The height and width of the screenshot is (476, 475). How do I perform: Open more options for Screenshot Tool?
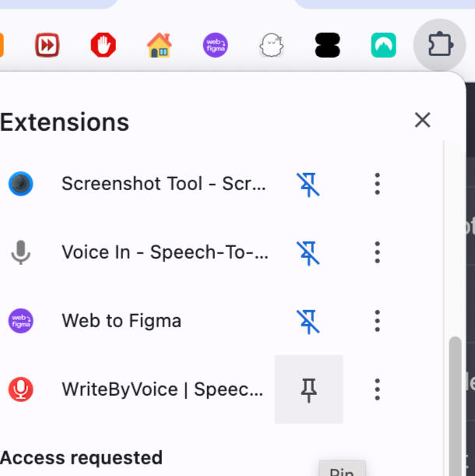point(377,184)
